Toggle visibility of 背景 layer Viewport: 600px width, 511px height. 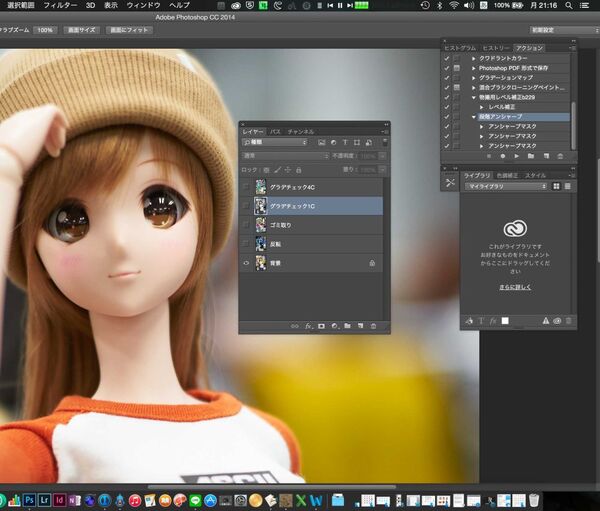point(246,263)
